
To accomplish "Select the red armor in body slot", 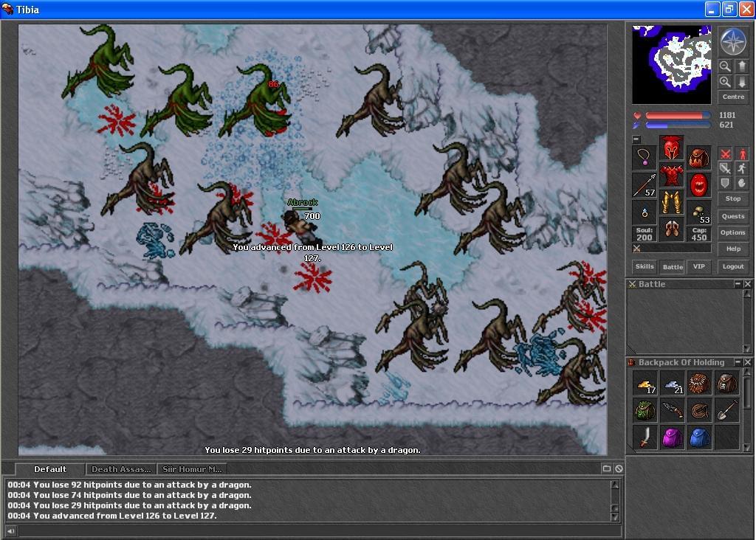I will click(x=672, y=175).
